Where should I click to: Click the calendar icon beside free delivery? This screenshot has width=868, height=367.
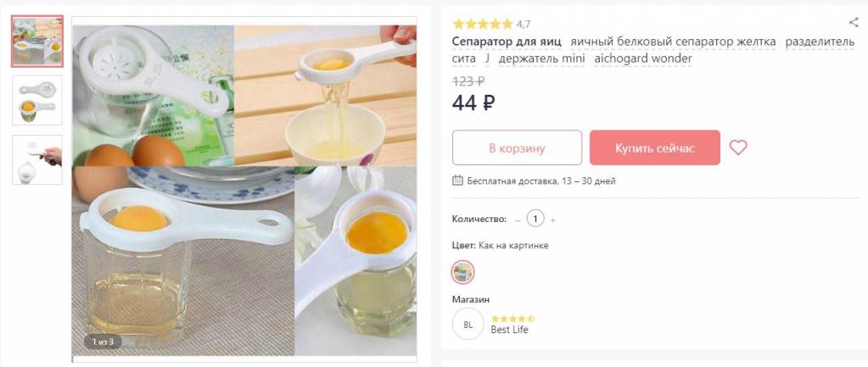[x=458, y=181]
